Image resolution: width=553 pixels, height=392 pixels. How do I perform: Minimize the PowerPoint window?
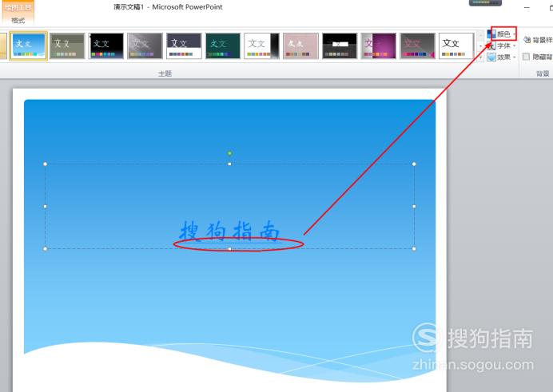[527, 7]
